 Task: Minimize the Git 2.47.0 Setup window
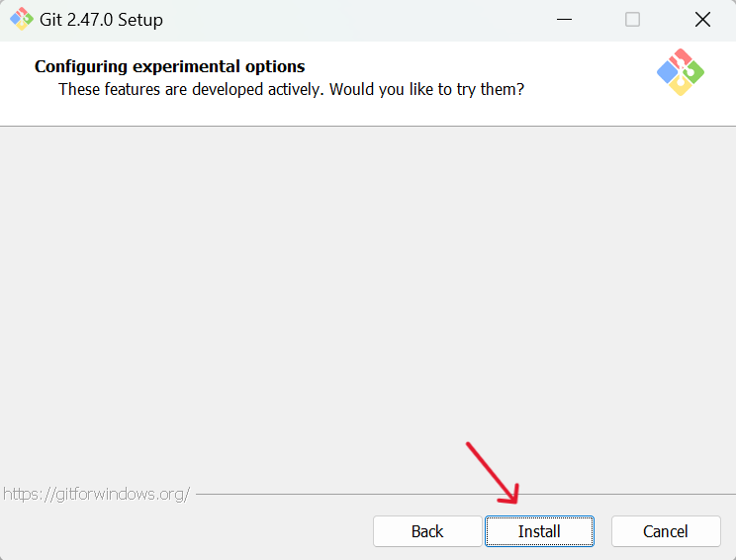coord(564,20)
